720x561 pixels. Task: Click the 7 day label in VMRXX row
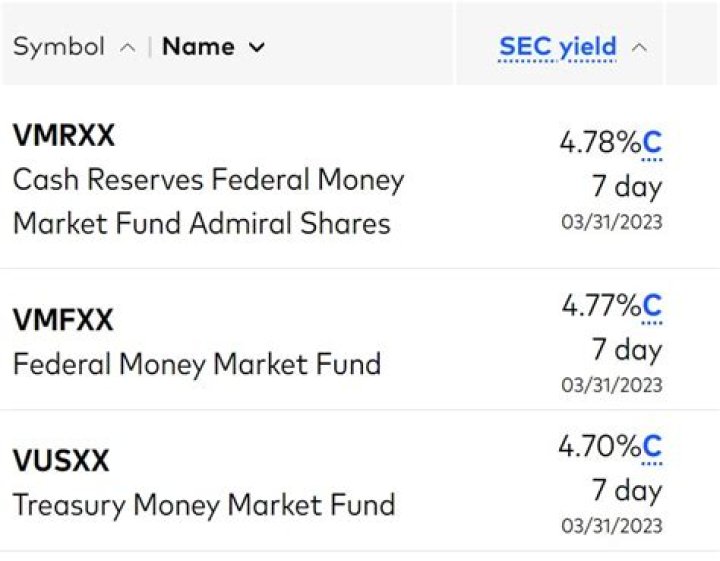[x=627, y=186]
